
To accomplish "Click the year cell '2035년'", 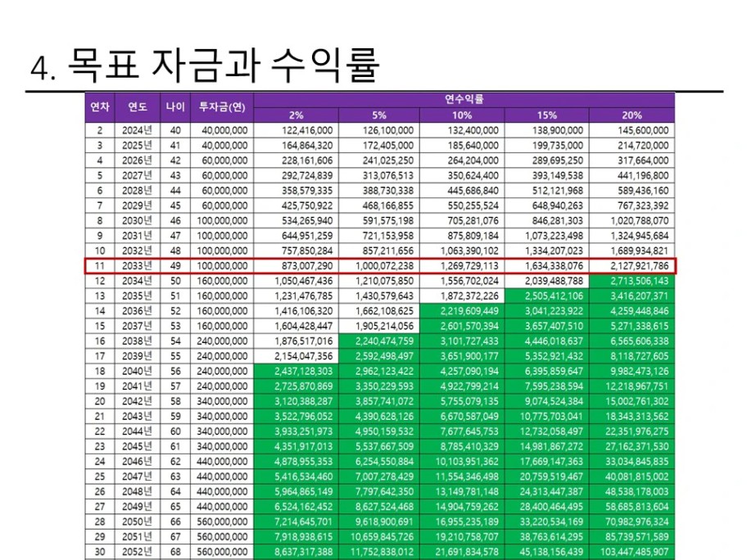I will (x=138, y=296).
